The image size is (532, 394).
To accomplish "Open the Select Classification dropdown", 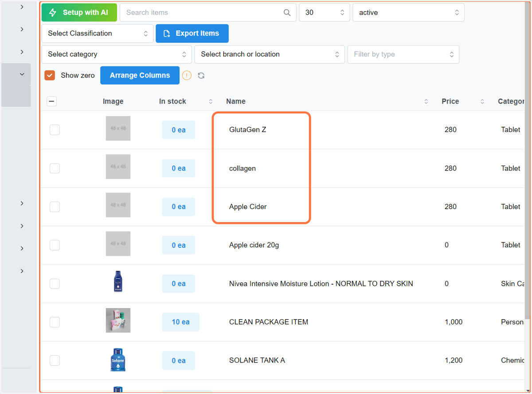I will (x=98, y=33).
